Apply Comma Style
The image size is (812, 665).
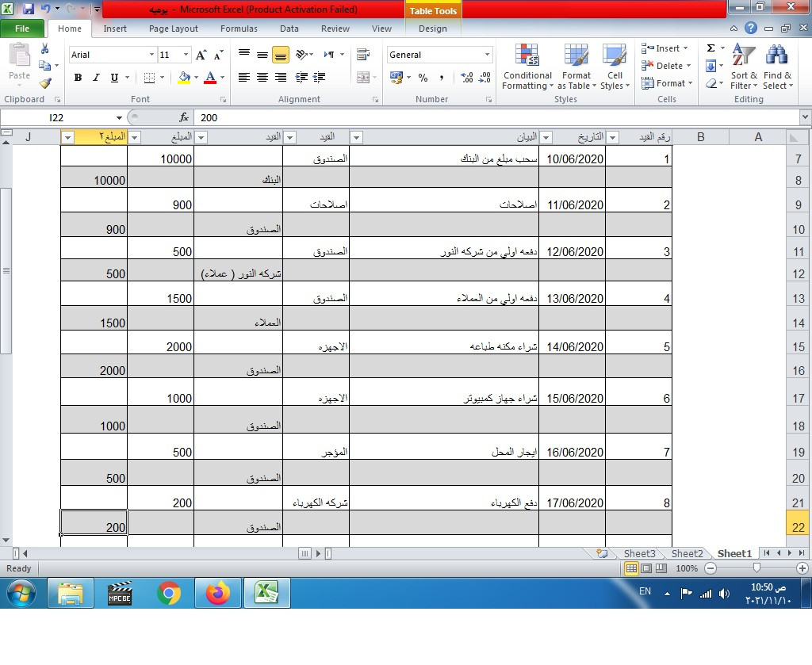pos(441,78)
